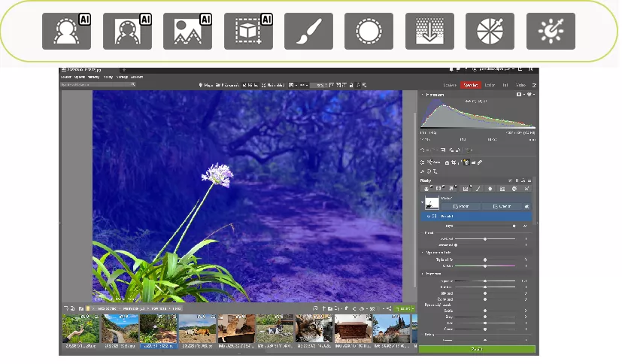Choose the radial circle filter icon
The image size is (622, 364).
[x=369, y=32]
